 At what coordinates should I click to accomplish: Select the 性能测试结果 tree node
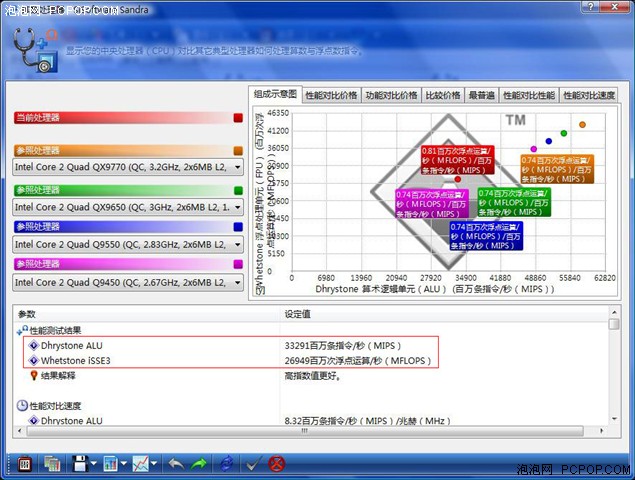55,330
